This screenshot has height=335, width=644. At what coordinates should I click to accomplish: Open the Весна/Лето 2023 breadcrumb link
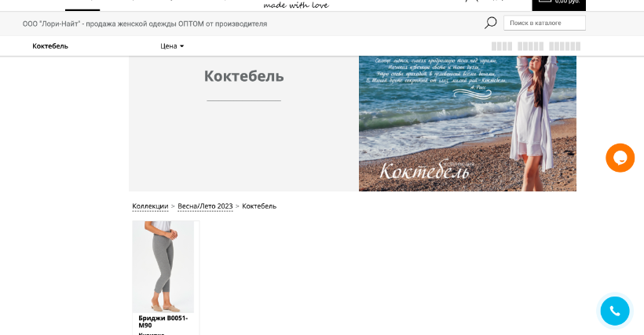tap(205, 206)
